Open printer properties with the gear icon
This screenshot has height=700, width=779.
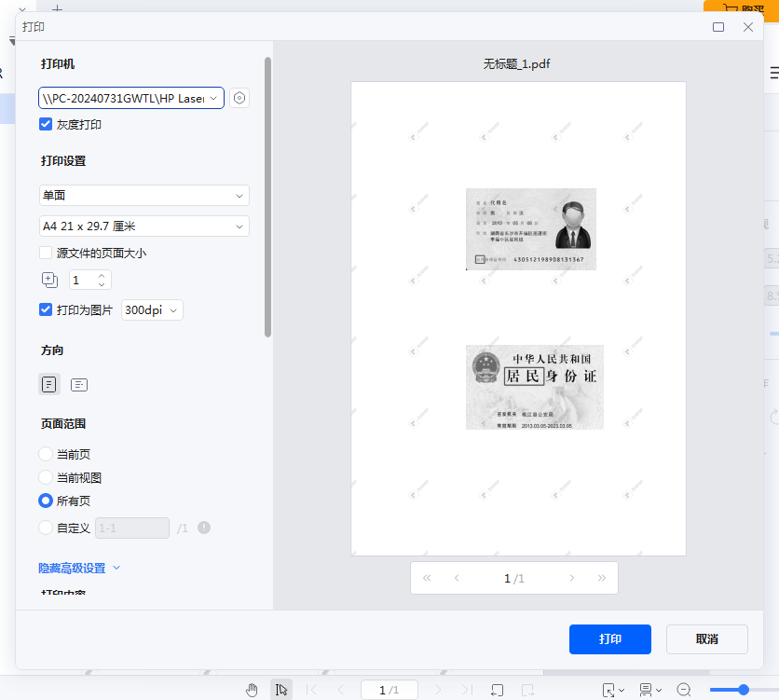tap(239, 97)
